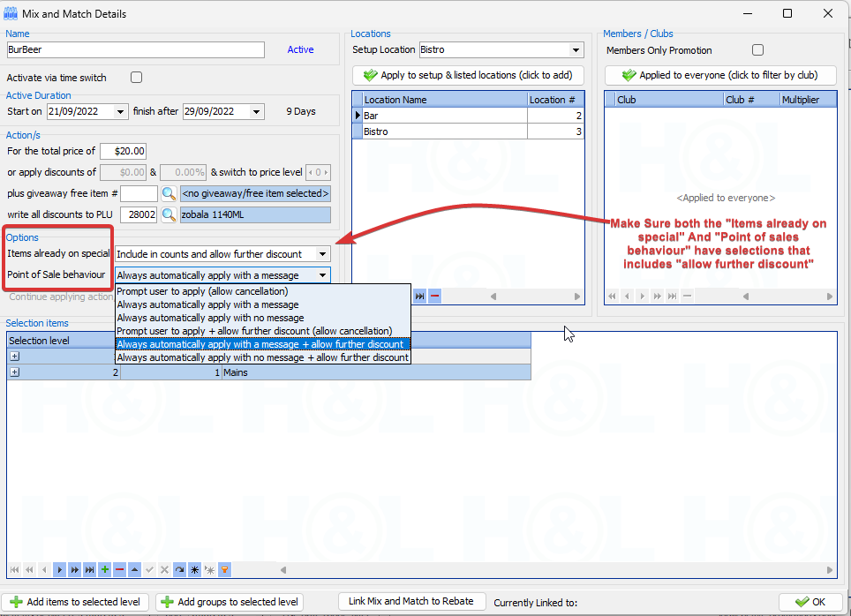Click green plus insert-record icon in Selection items navigator
Screen dimensions: 851x616
[x=105, y=570]
